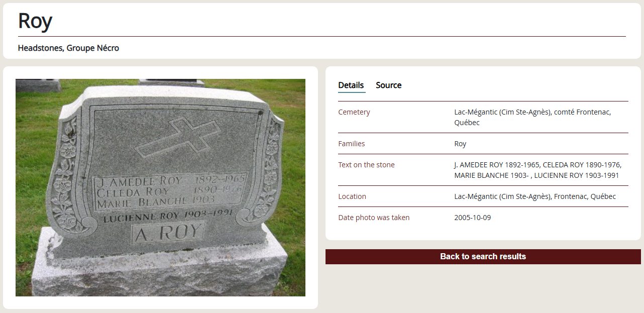Viewport: 644px width, 313px height.
Task: Click the Back to search results button
Action: coord(483,257)
